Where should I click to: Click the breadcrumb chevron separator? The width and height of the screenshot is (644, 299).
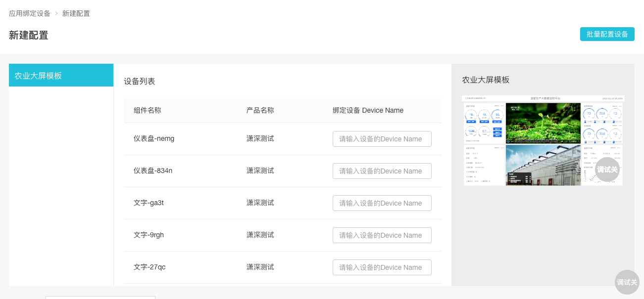(x=56, y=13)
